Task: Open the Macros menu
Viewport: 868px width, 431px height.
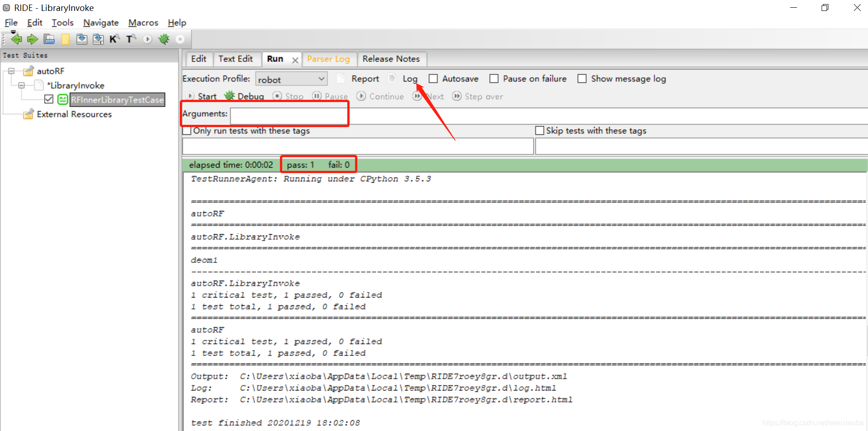Action: pos(143,22)
